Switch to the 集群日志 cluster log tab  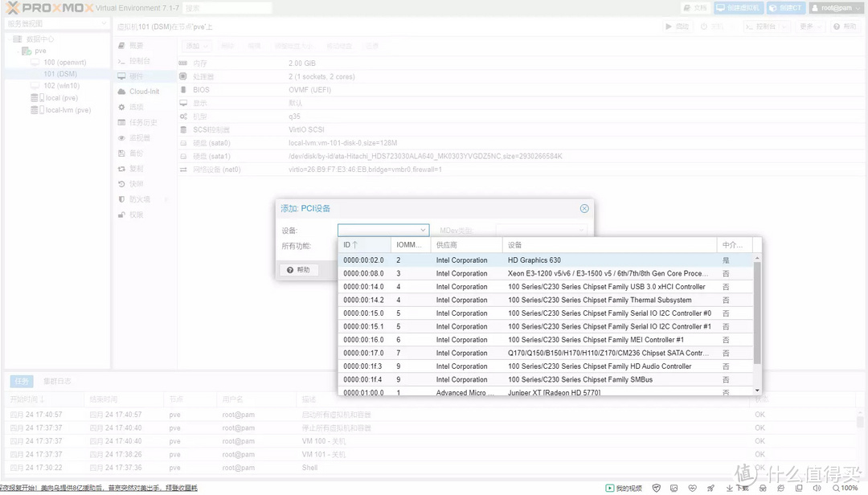point(57,382)
